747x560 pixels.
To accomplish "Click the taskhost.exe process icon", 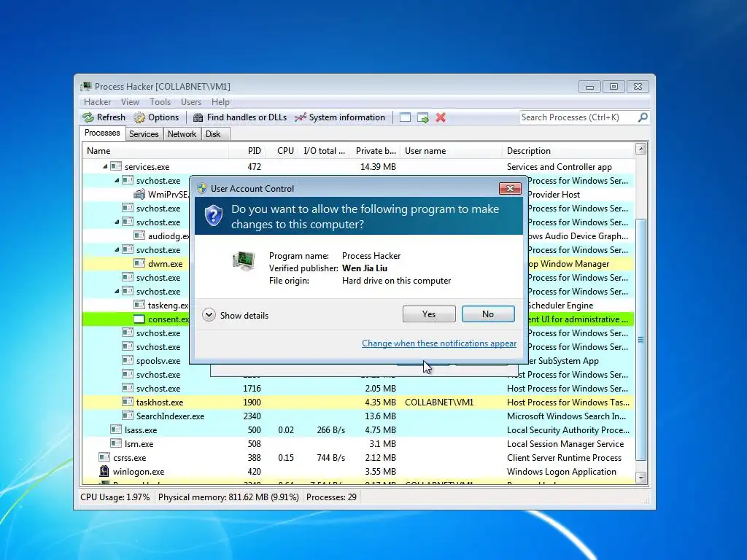I will [x=127, y=402].
